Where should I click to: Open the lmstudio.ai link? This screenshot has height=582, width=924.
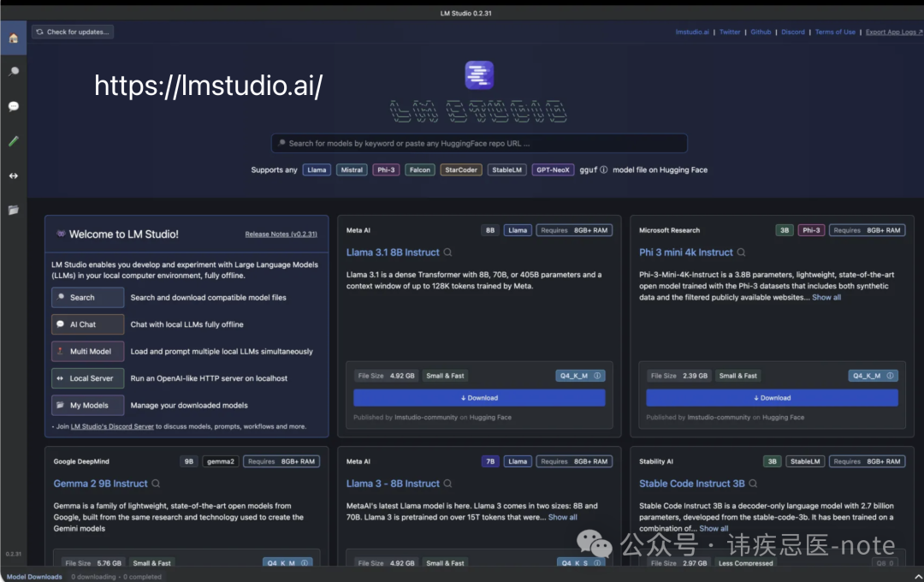point(692,32)
